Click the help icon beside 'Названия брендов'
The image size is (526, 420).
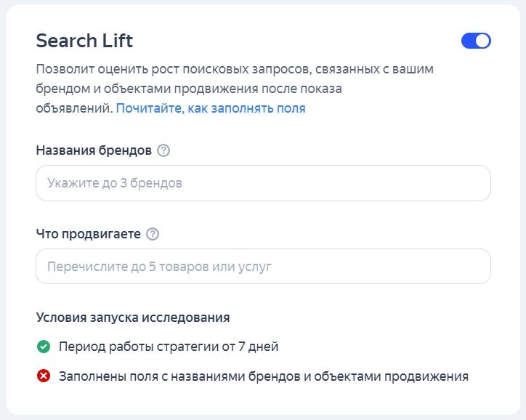click(163, 150)
